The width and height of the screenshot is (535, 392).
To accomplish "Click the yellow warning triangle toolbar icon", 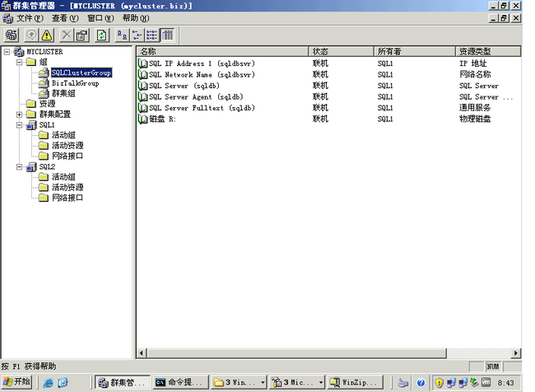I will tap(47, 35).
